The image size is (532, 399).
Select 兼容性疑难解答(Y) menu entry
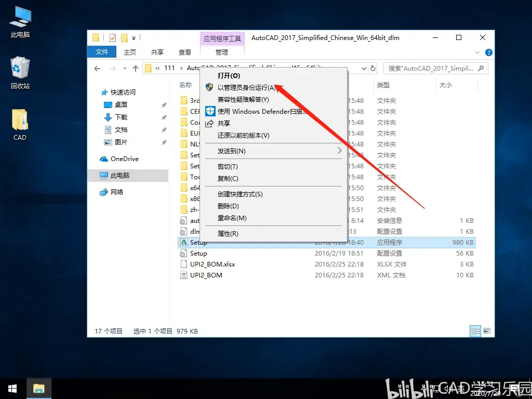(273, 99)
